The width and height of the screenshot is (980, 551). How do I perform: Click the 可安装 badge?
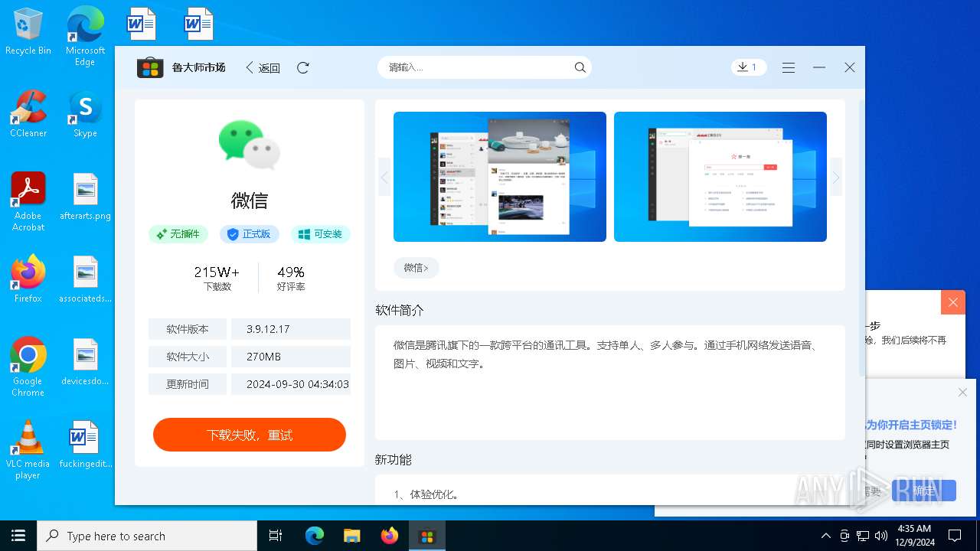(x=321, y=234)
